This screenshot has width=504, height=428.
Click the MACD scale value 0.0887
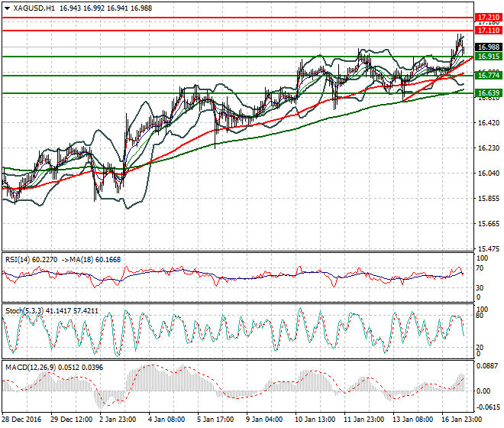point(488,366)
